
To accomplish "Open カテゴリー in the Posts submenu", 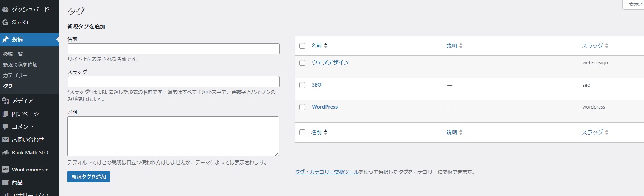I will click(x=15, y=75).
